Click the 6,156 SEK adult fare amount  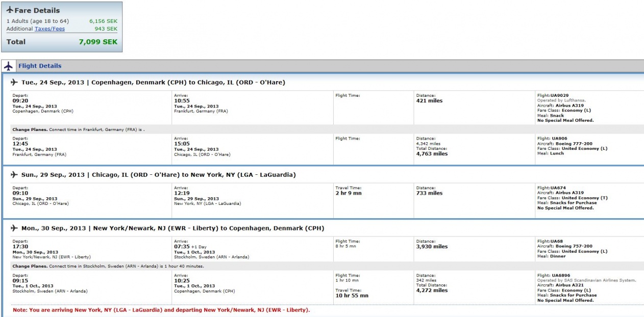click(100, 21)
